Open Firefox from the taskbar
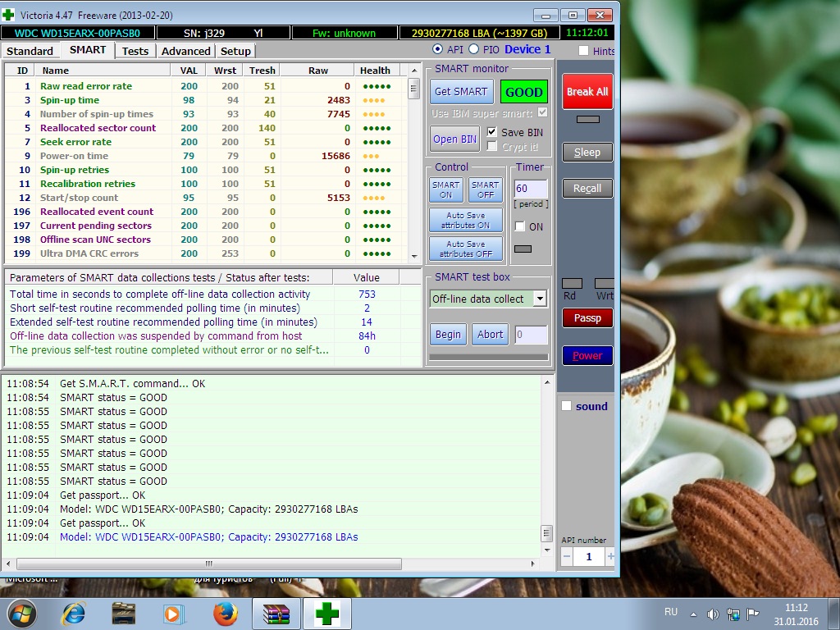The width and height of the screenshot is (840, 630). pos(225,614)
